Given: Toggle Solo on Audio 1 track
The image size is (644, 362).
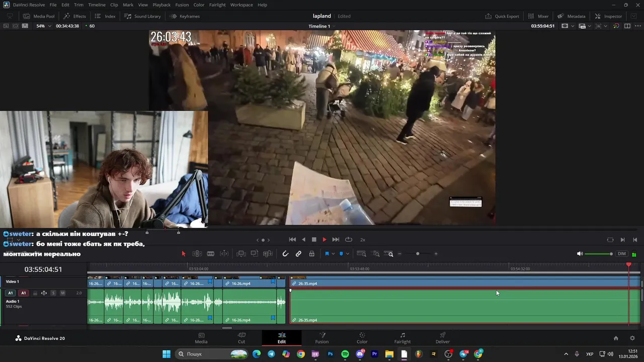Looking at the screenshot, I should pos(53,293).
